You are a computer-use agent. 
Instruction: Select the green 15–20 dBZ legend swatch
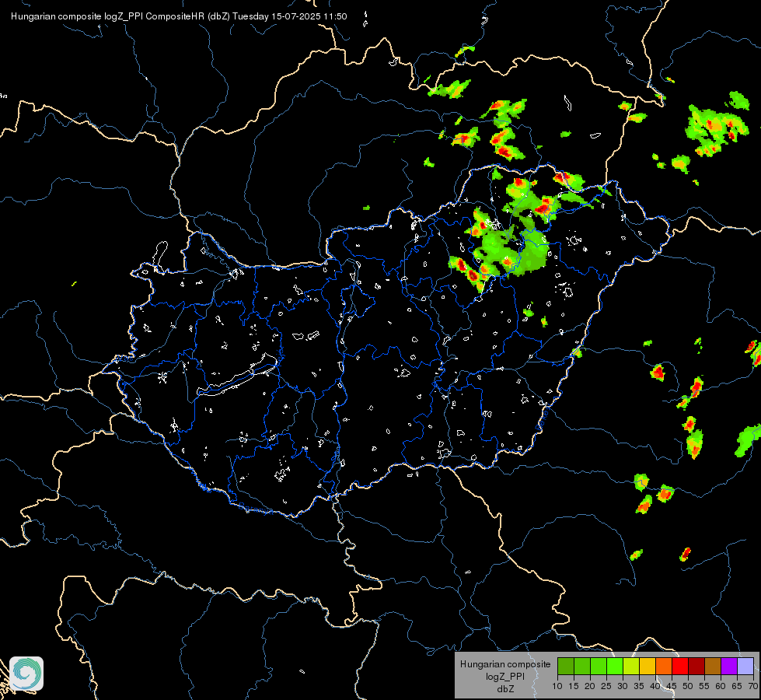(x=582, y=666)
